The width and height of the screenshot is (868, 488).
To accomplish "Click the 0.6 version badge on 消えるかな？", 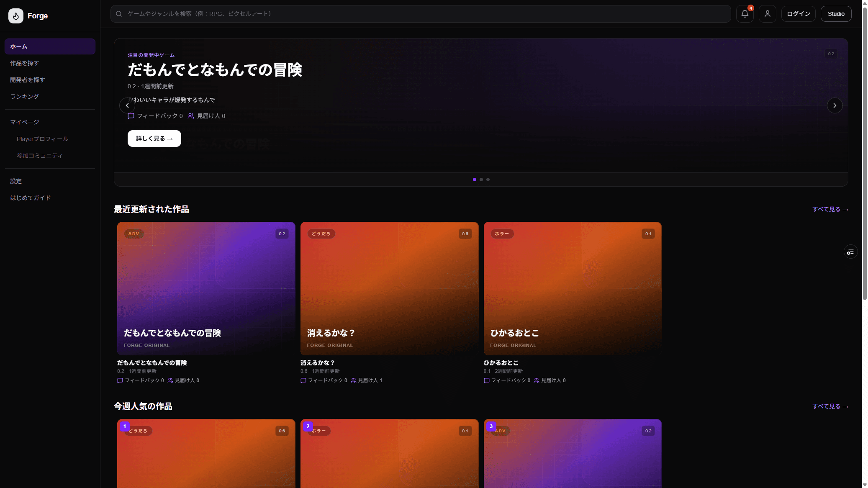I will 465,234.
